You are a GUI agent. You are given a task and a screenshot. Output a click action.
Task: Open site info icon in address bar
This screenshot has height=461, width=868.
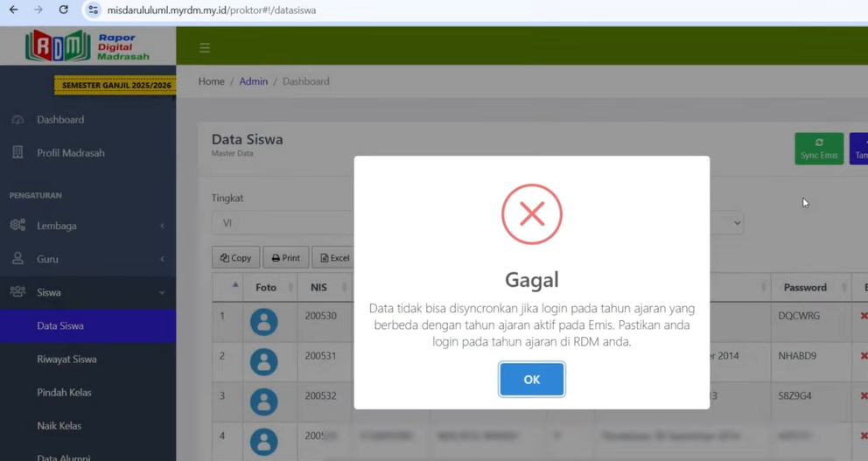(x=93, y=10)
